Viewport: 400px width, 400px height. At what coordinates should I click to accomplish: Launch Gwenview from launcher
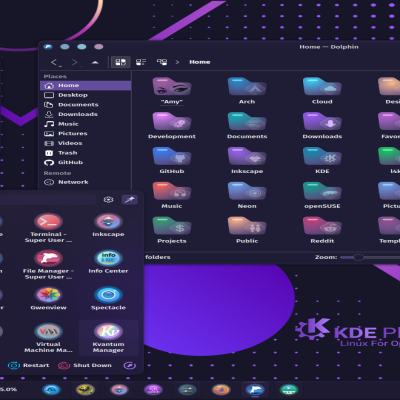click(48, 299)
